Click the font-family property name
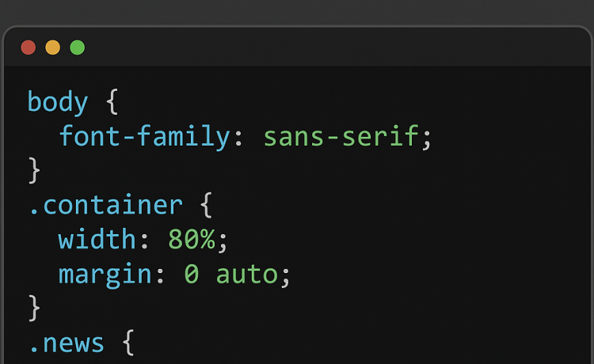 click(x=145, y=136)
